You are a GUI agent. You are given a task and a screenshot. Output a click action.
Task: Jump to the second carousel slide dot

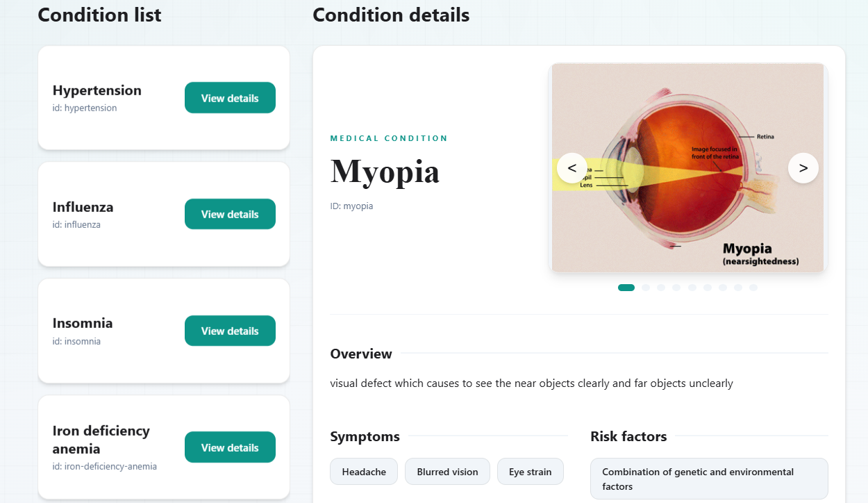[x=645, y=287]
